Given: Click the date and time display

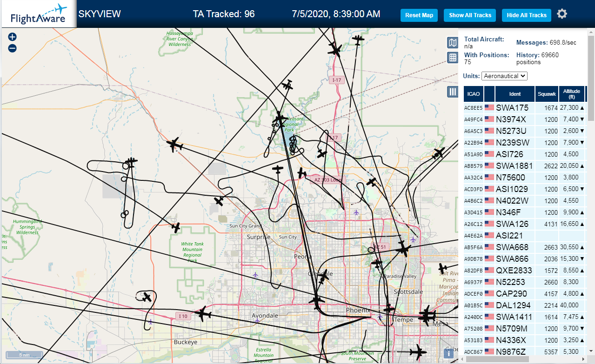Looking at the screenshot, I should 336,14.
